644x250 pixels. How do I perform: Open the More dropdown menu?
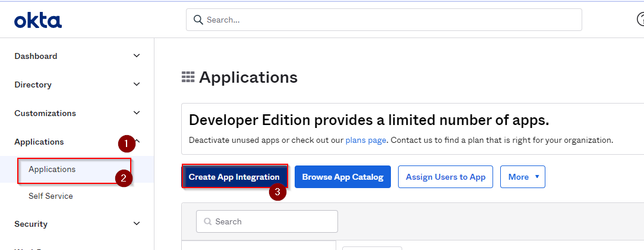point(522,177)
